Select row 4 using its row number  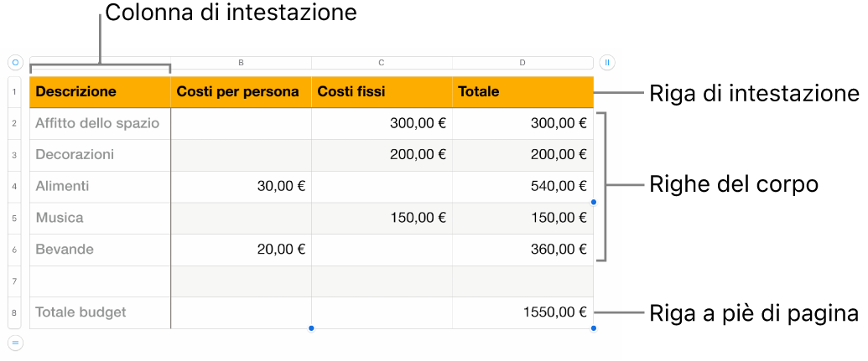15,186
